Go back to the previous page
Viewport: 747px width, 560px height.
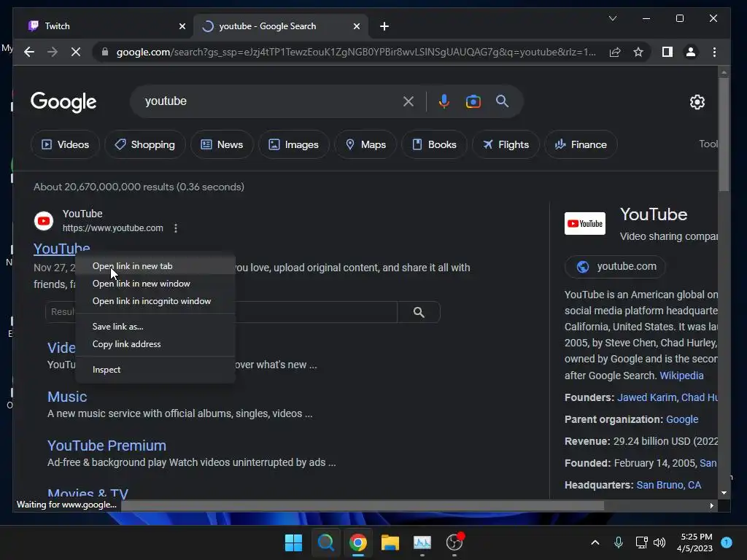(29, 52)
